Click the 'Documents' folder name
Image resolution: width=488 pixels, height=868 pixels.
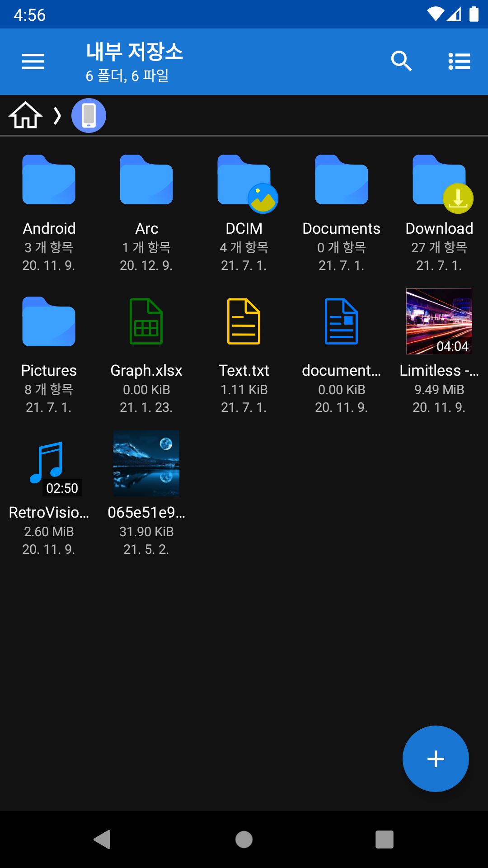point(342,229)
